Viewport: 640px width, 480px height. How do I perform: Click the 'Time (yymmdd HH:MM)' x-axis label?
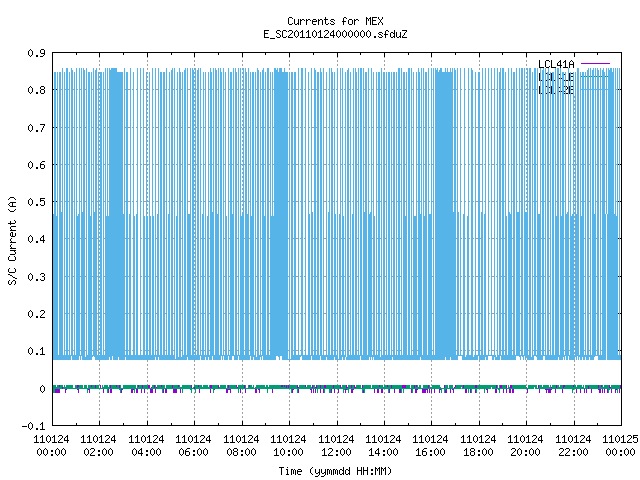pos(335,471)
